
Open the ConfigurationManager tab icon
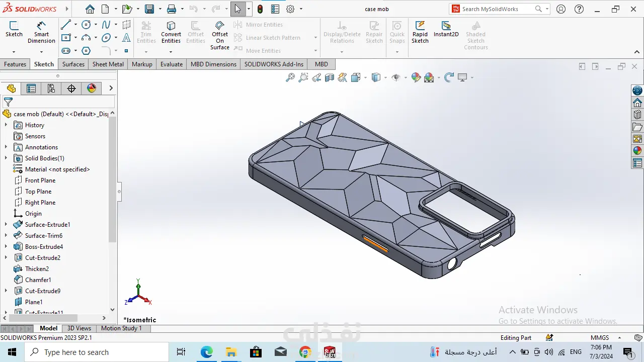[x=51, y=88]
